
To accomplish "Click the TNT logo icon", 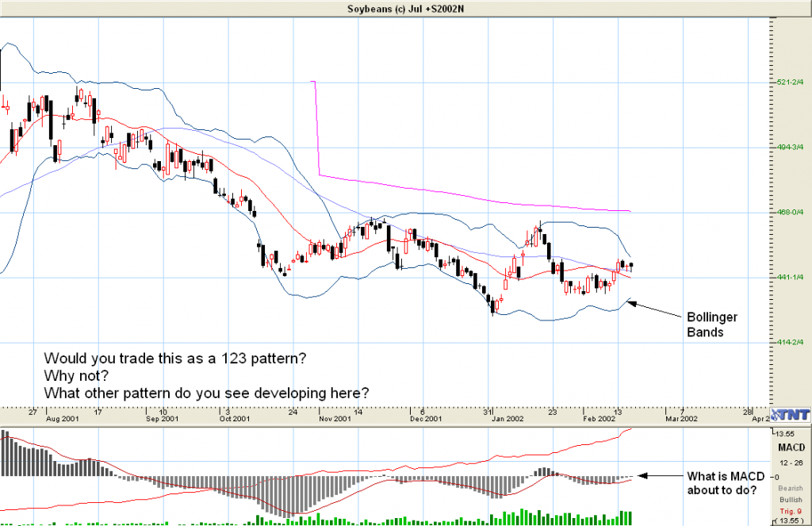I will [789, 415].
